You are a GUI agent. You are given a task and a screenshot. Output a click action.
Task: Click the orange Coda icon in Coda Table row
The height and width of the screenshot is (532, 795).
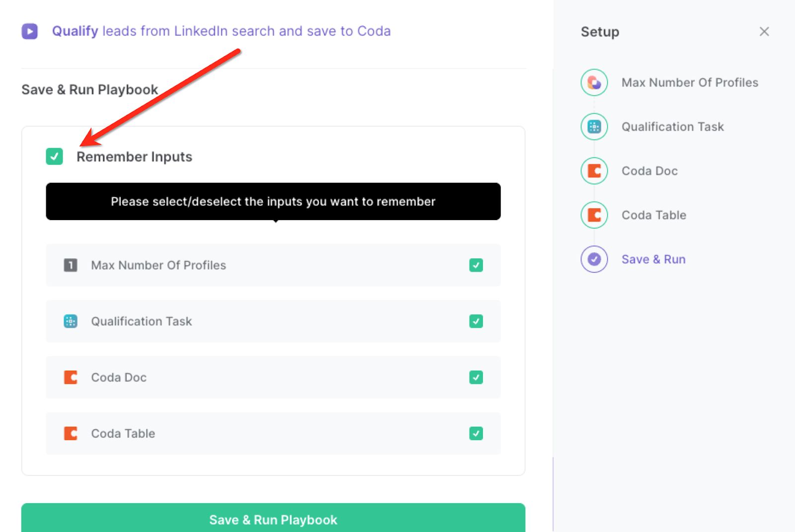point(71,434)
